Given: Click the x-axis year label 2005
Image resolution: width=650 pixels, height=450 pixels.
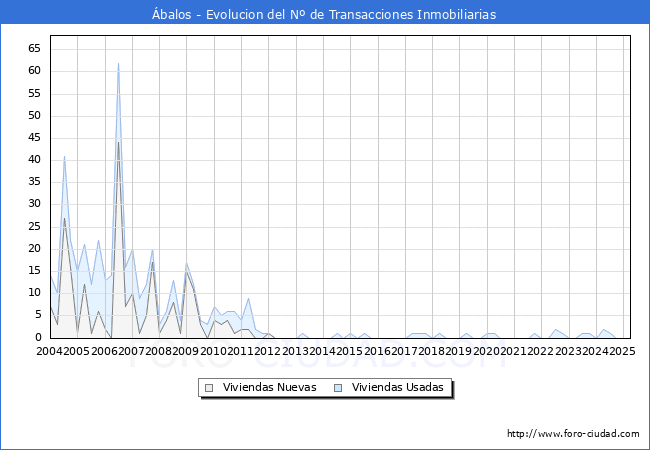Looking at the screenshot, I should [76, 351].
